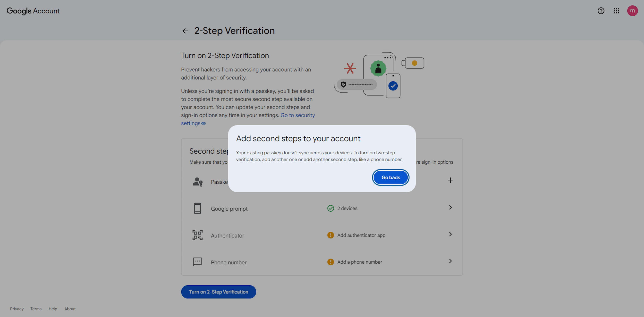
Task: Click the Passkeys person-key icon
Action: click(198, 182)
